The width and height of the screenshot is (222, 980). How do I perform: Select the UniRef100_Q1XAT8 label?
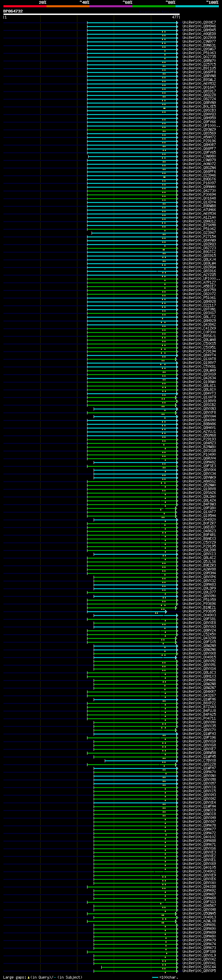(x=199, y=359)
